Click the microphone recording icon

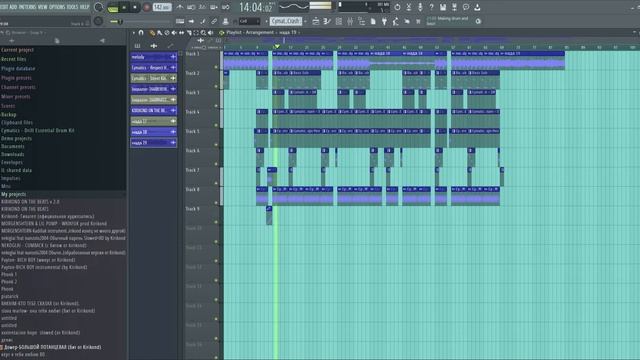coord(420,7)
